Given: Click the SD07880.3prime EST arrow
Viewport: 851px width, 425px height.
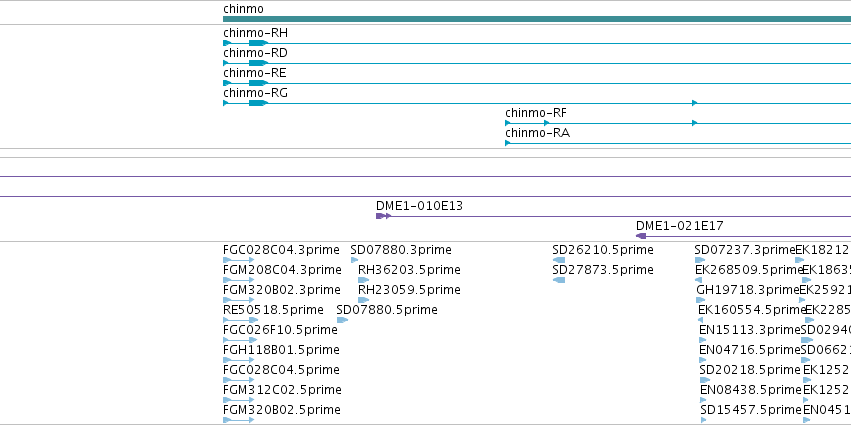Looking at the screenshot, I should 354,260.
